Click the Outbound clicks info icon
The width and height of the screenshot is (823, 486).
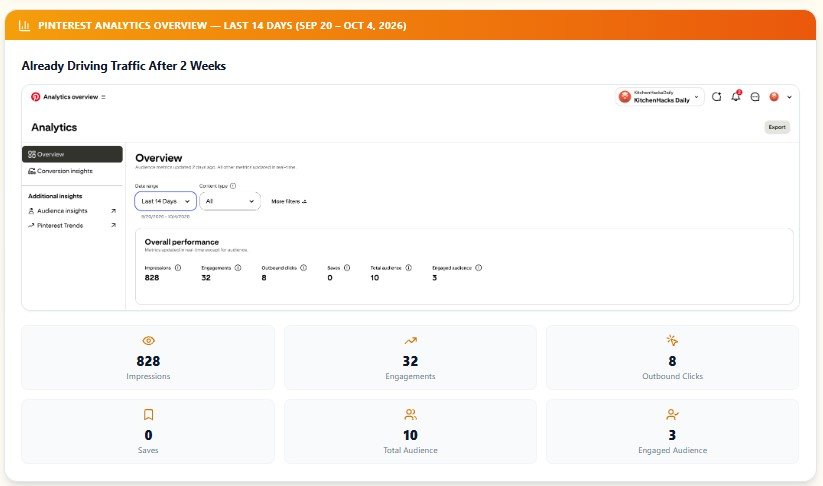(x=303, y=268)
